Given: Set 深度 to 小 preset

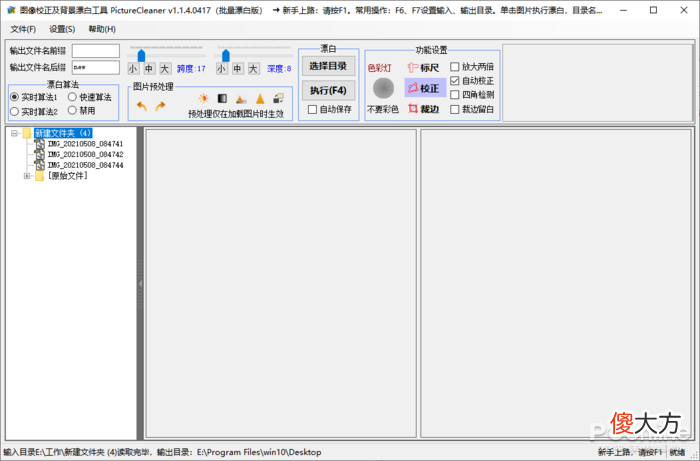Looking at the screenshot, I should (x=221, y=69).
